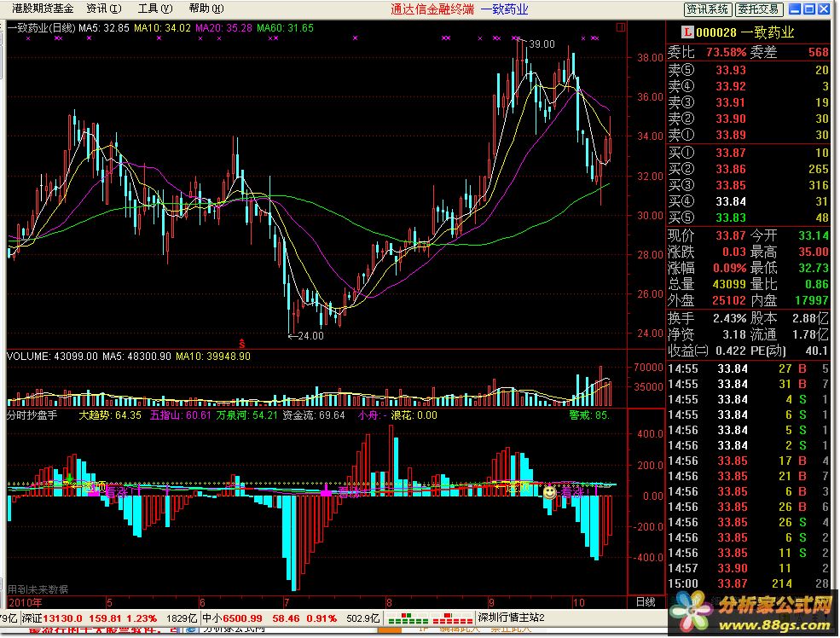
Task: Click the 深圳行情主站2 server label
Action: (x=511, y=618)
